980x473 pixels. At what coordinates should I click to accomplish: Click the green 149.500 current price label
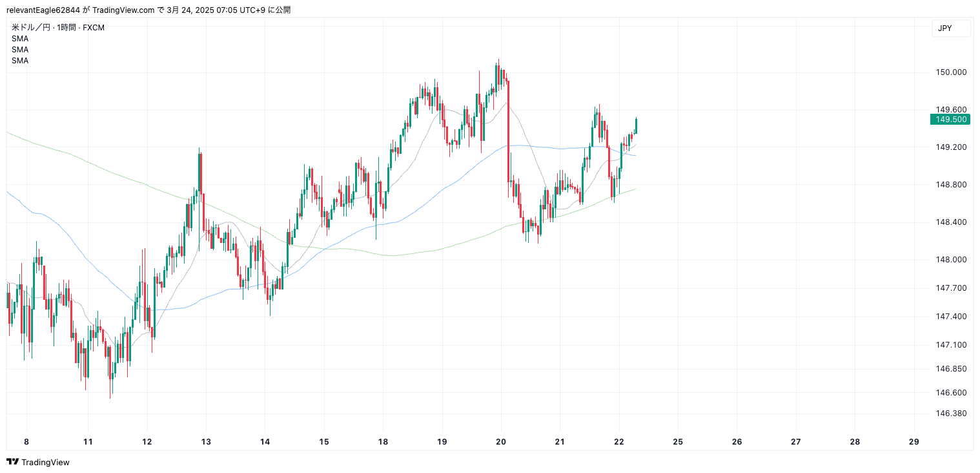(x=951, y=119)
